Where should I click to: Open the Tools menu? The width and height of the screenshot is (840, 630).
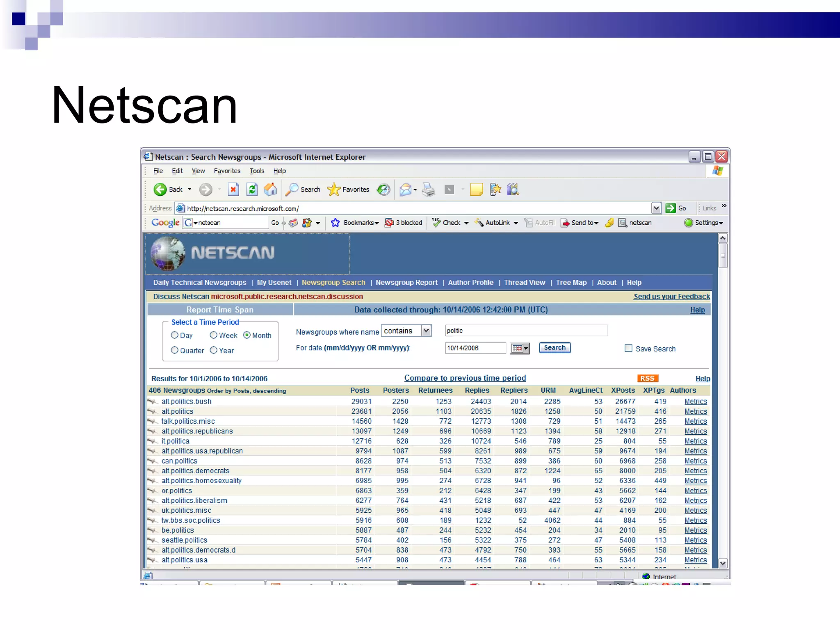(x=257, y=171)
